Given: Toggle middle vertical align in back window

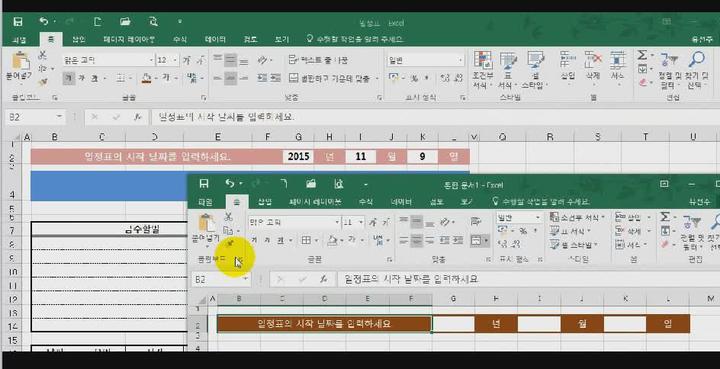Looking at the screenshot, I should tap(231, 60).
